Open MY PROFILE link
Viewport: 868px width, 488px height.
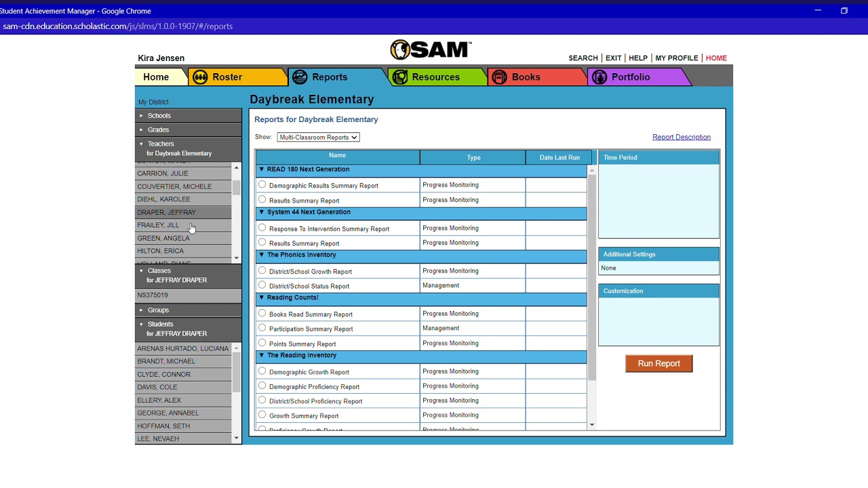pyautogui.click(x=677, y=58)
